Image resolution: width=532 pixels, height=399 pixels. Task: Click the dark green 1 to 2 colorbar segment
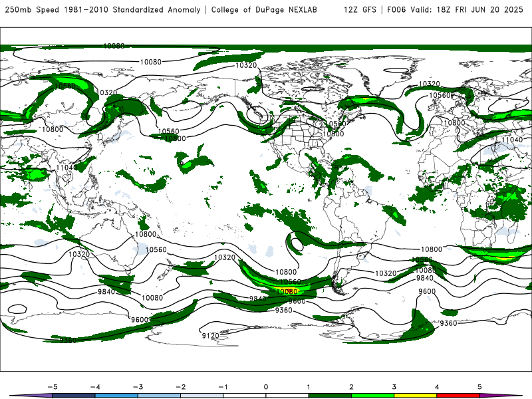tap(330, 396)
